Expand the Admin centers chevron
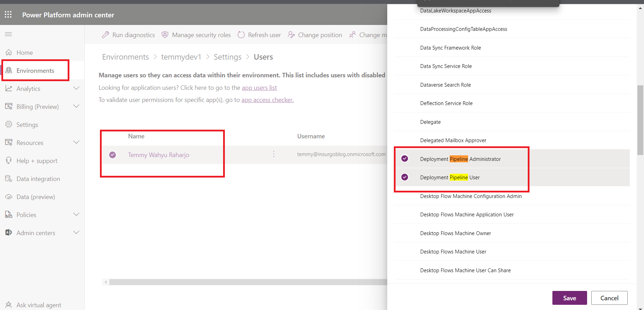The height and width of the screenshot is (310, 644). [x=76, y=232]
